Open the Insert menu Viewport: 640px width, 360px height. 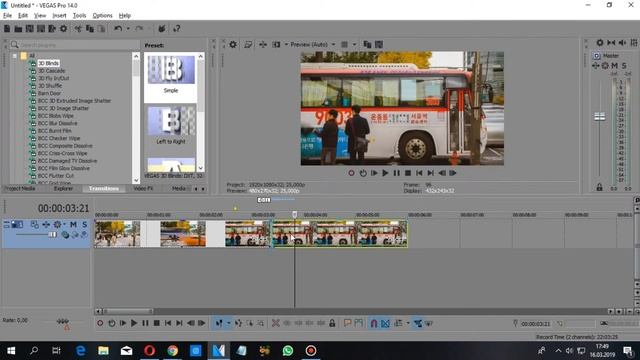click(x=59, y=16)
